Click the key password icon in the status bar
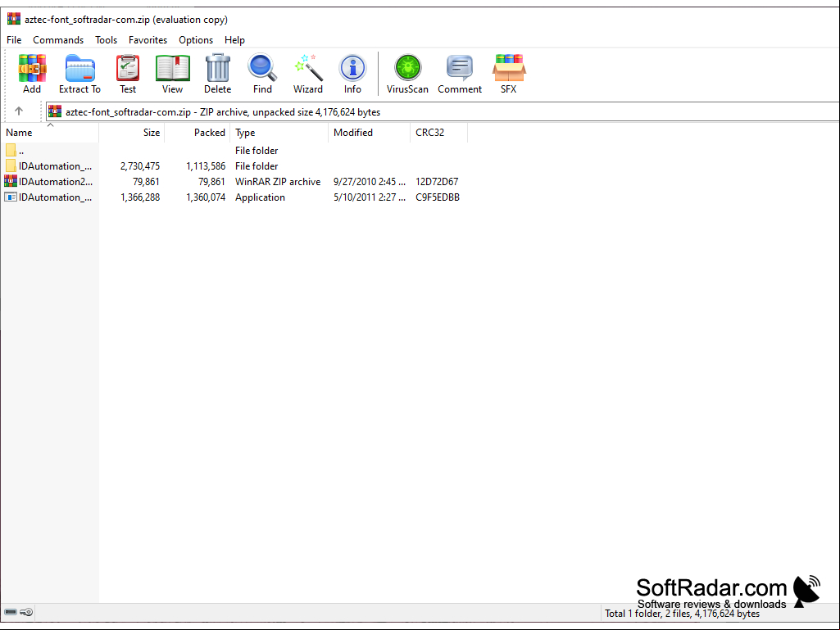 click(x=26, y=612)
